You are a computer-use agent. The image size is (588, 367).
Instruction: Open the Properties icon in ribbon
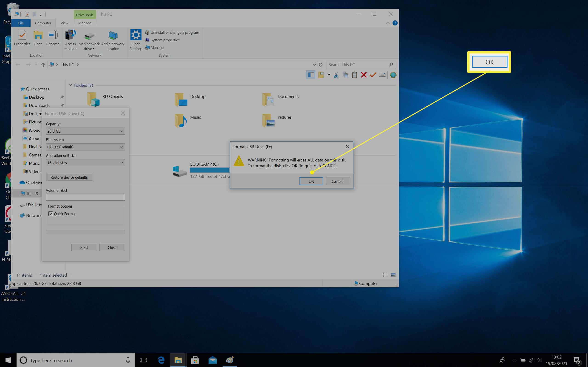click(x=22, y=38)
